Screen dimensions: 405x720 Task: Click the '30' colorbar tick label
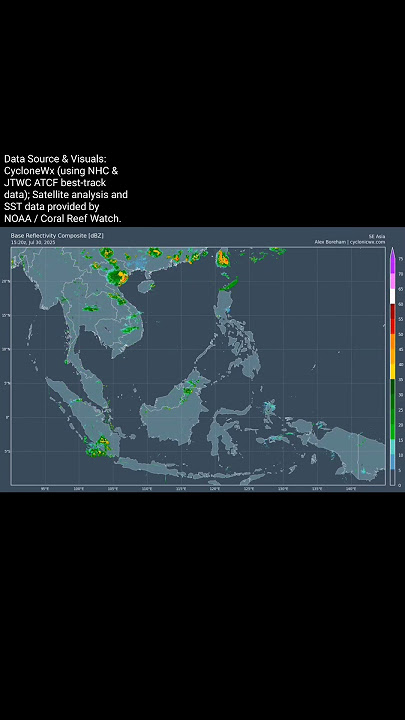[400, 394]
